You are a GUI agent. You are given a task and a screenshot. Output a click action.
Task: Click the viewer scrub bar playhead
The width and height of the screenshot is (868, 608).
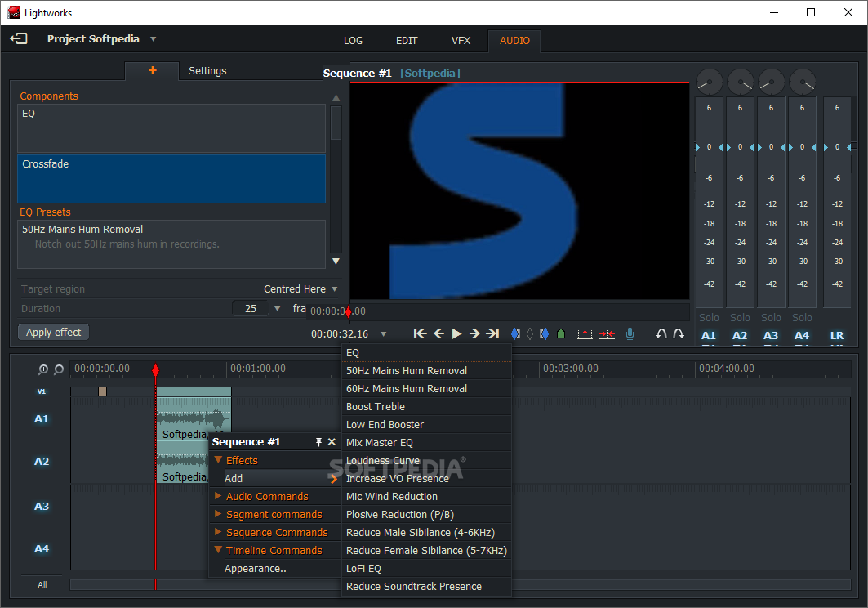pos(348,312)
